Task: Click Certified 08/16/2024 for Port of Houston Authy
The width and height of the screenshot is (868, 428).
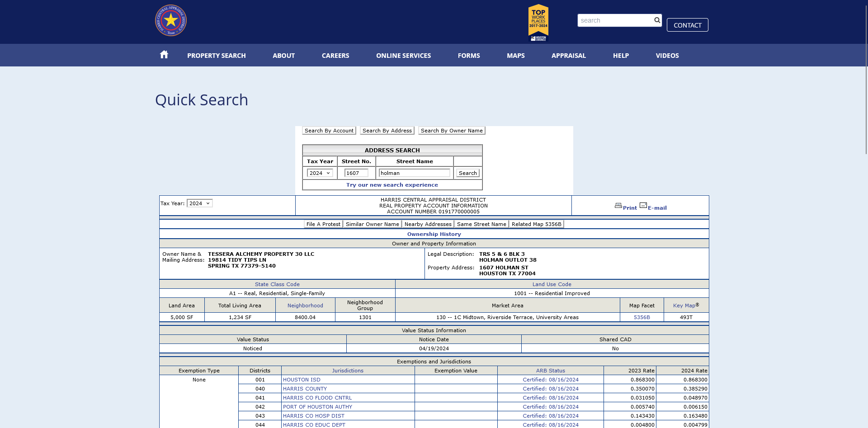Action: [x=550, y=407]
